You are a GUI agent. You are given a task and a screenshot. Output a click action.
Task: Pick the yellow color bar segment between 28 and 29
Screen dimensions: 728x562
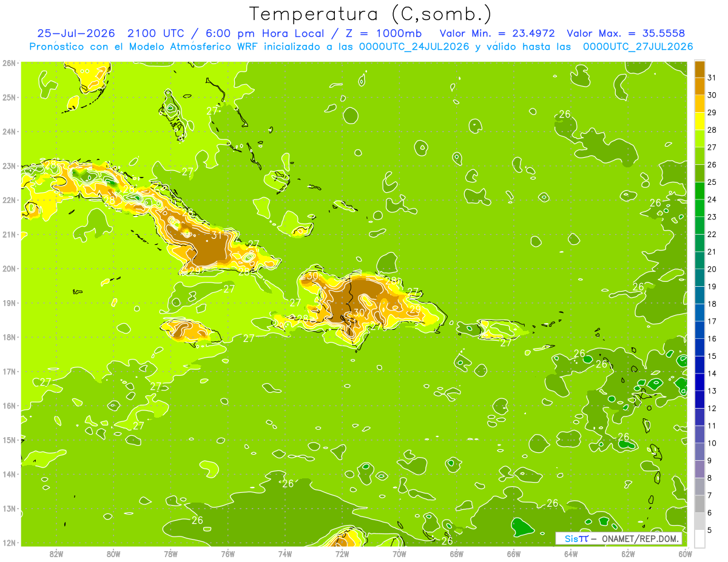coord(699,121)
